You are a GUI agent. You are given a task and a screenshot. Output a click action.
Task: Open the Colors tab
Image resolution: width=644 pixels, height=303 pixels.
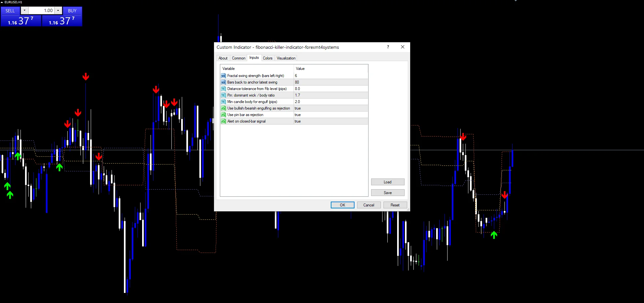pos(268,58)
